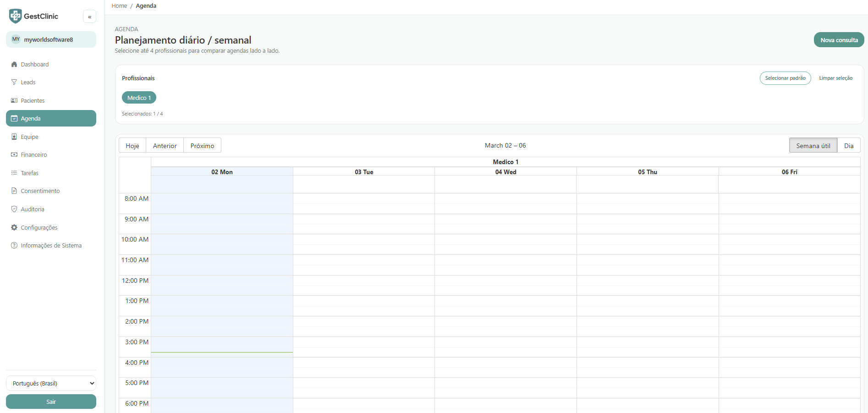
Task: Toggle the Medico 1 professional chip
Action: pyautogui.click(x=139, y=97)
